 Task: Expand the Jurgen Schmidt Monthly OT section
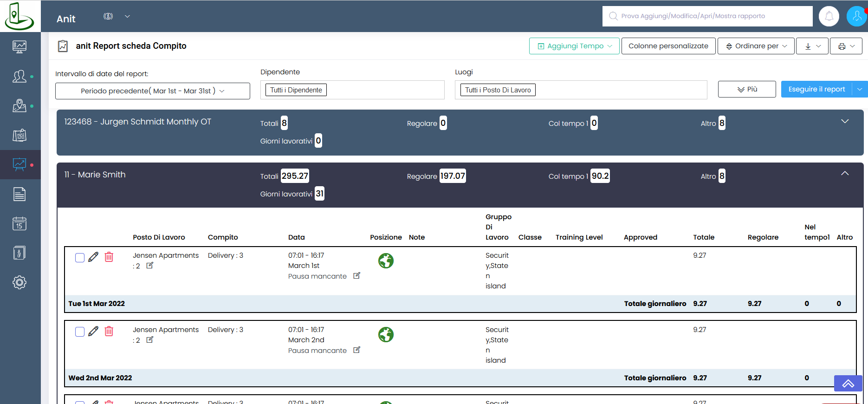(x=845, y=122)
